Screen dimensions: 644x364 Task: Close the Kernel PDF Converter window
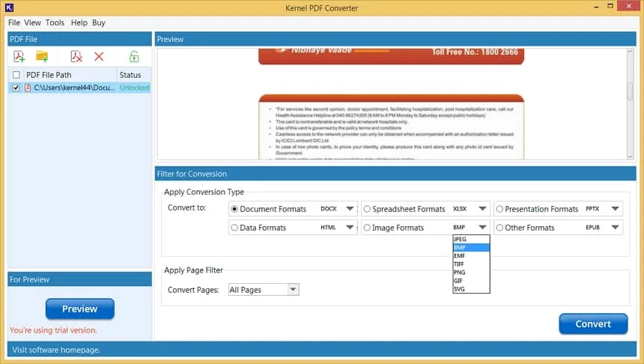pos(629,6)
